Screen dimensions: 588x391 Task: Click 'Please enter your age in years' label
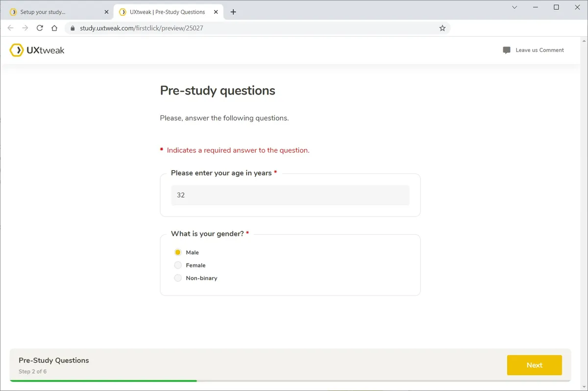point(221,173)
